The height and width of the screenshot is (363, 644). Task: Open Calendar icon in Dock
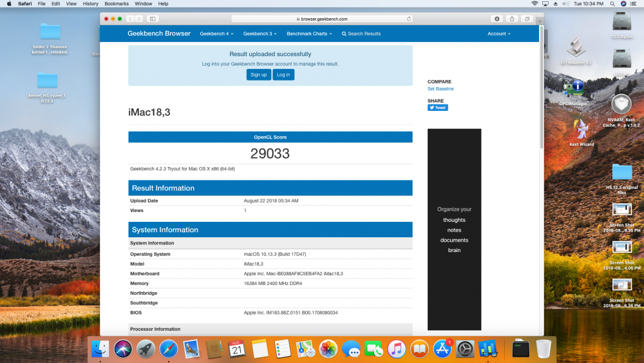pos(237,349)
